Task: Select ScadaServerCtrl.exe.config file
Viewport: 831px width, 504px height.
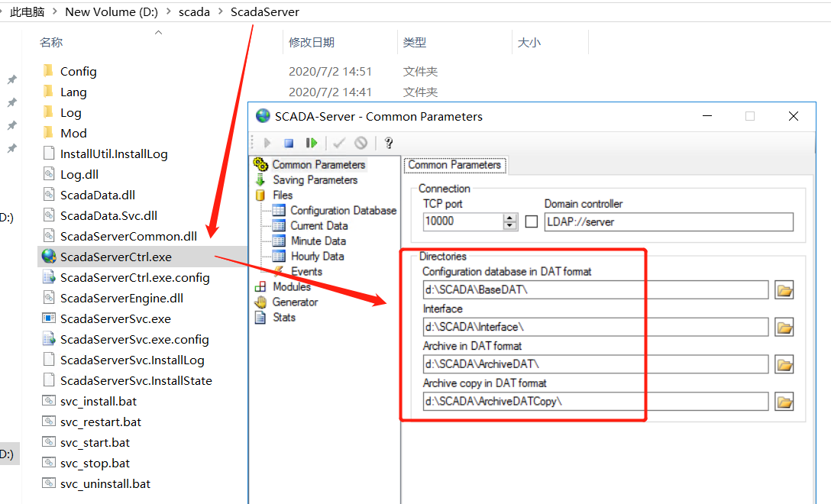Action: [134, 278]
